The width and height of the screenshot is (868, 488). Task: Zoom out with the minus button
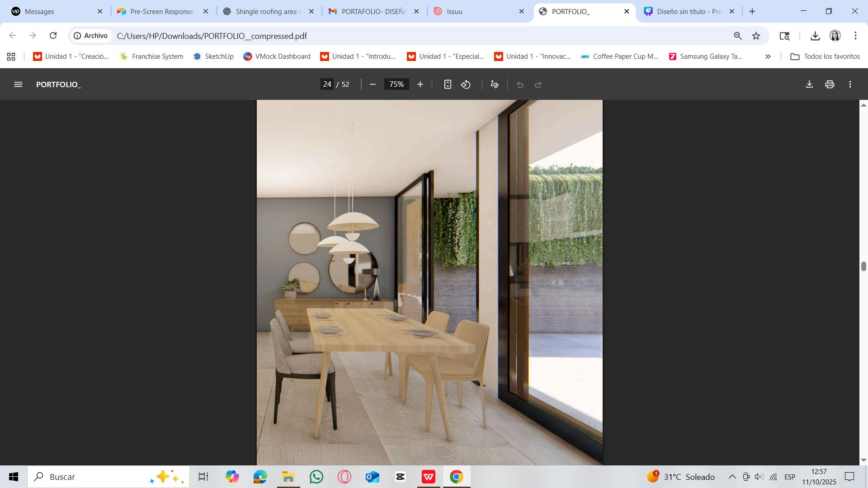373,84
